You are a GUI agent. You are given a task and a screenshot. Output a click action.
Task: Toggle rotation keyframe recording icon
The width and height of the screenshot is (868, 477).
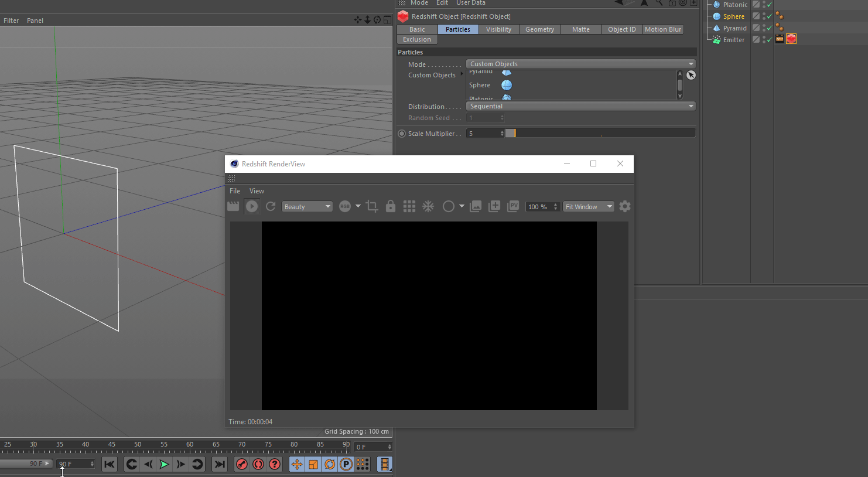coord(330,464)
